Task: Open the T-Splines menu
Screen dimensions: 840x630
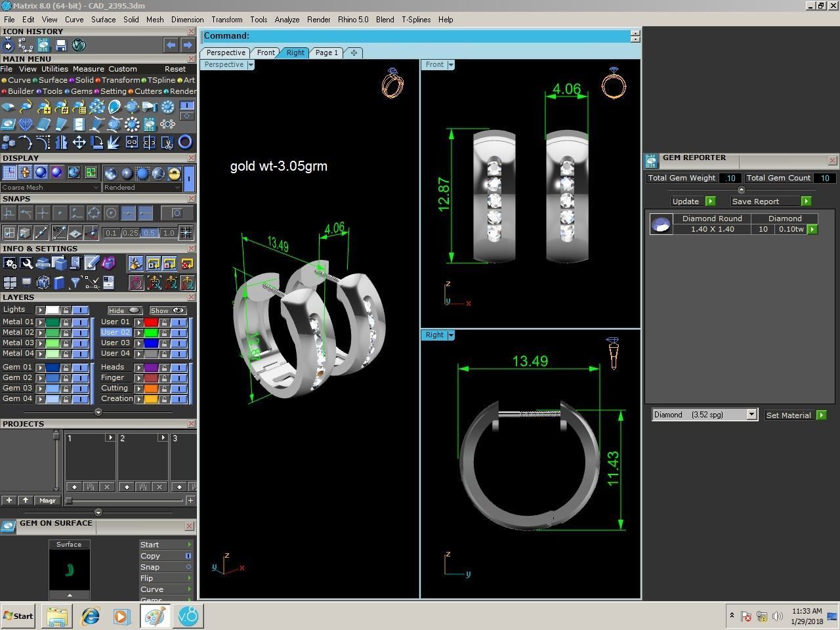Action: coord(416,20)
